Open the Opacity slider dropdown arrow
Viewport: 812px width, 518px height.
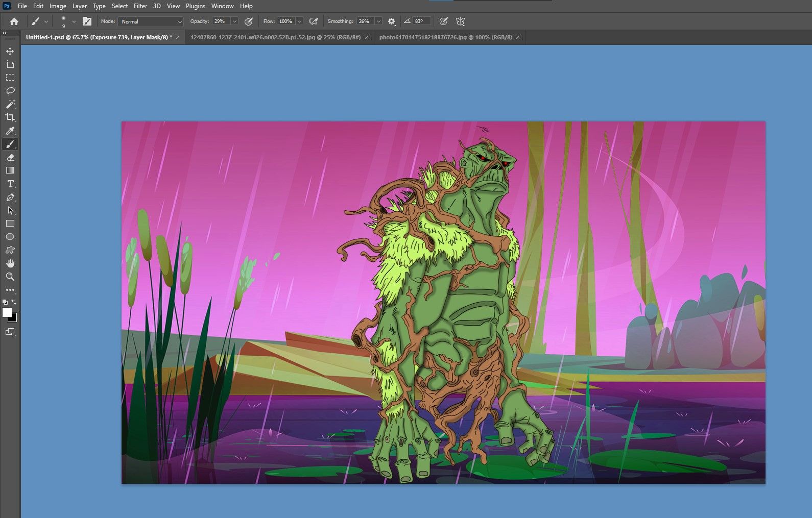coord(234,21)
